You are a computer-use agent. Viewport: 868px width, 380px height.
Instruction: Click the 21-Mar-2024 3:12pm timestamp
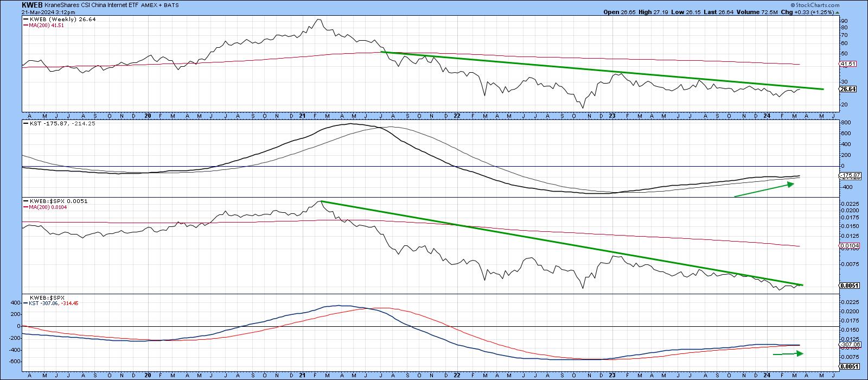click(48, 12)
